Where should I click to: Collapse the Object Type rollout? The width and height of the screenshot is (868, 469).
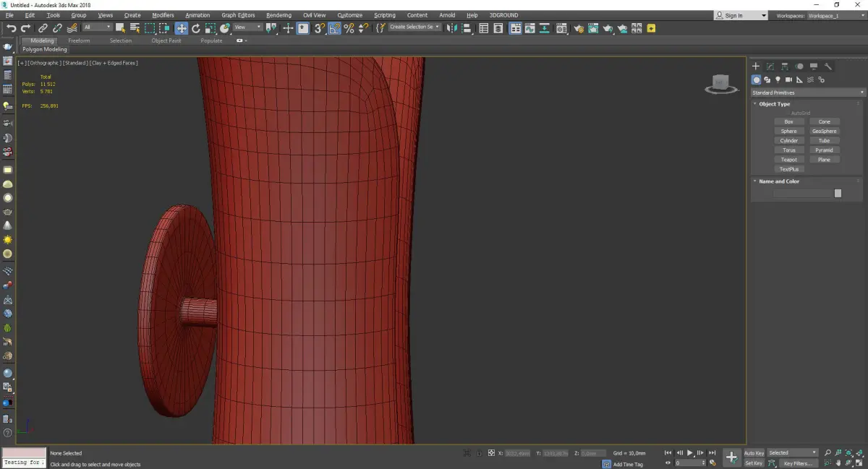tap(774, 104)
